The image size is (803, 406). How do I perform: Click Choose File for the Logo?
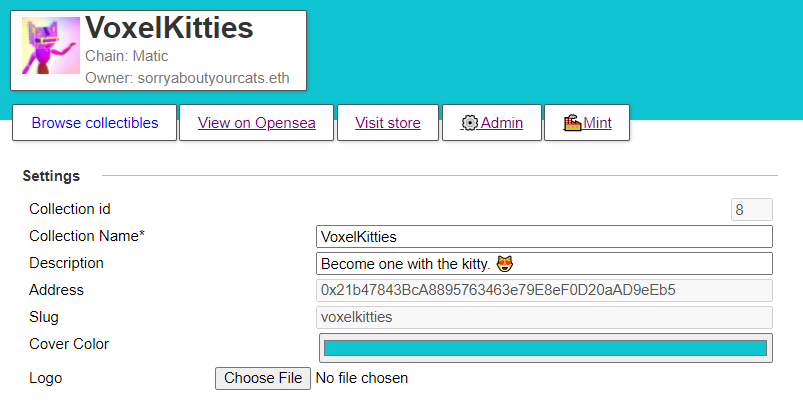tap(263, 378)
